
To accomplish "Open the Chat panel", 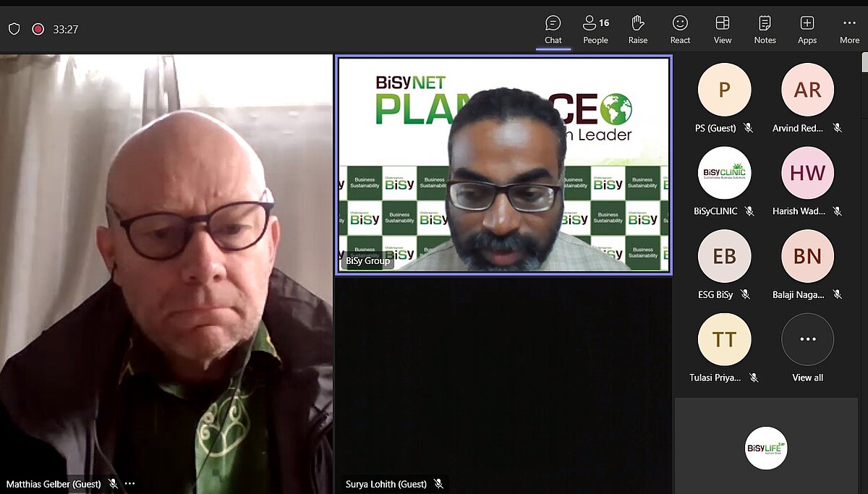I will point(553,30).
